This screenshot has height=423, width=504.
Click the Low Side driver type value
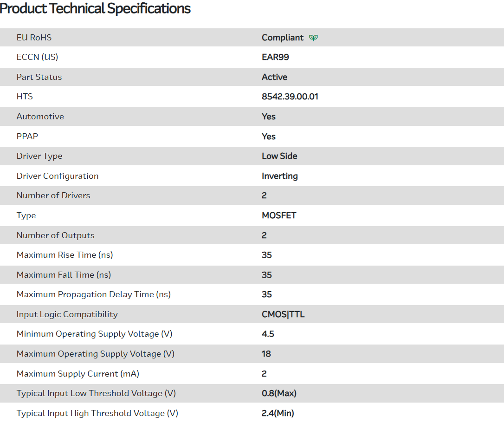point(279,156)
